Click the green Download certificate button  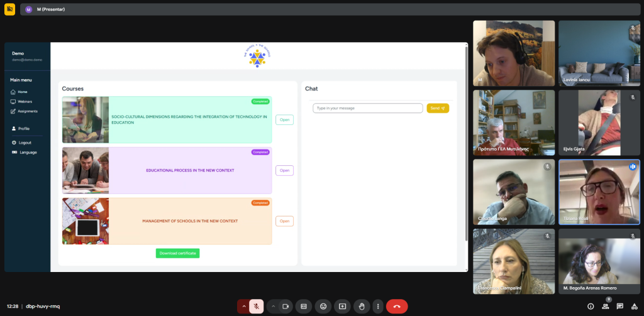(x=177, y=253)
